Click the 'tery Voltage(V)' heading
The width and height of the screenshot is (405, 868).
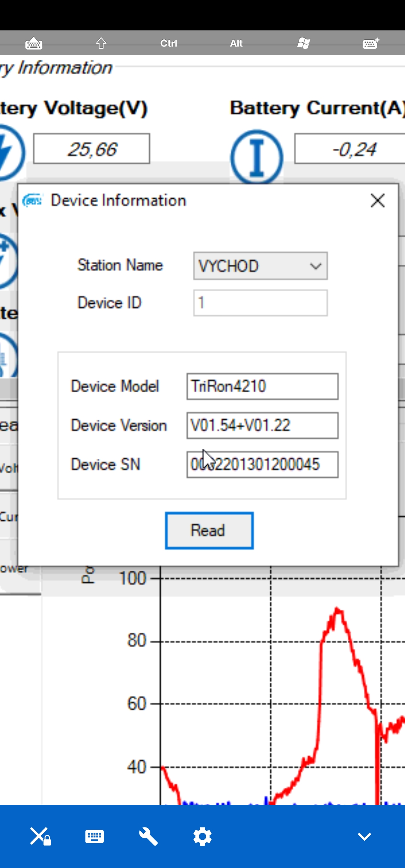point(74,109)
